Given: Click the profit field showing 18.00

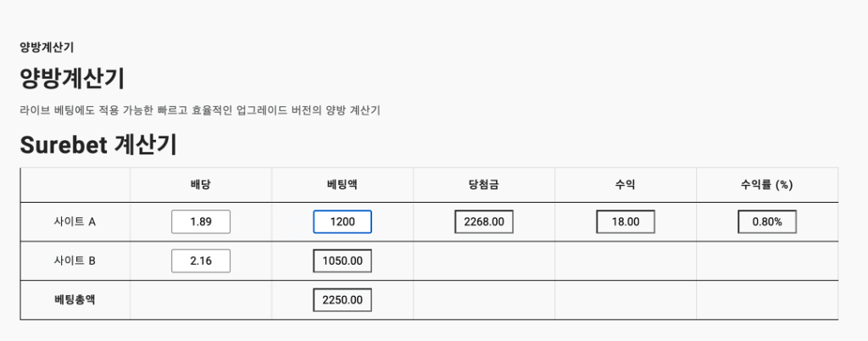Looking at the screenshot, I should coord(626,222).
